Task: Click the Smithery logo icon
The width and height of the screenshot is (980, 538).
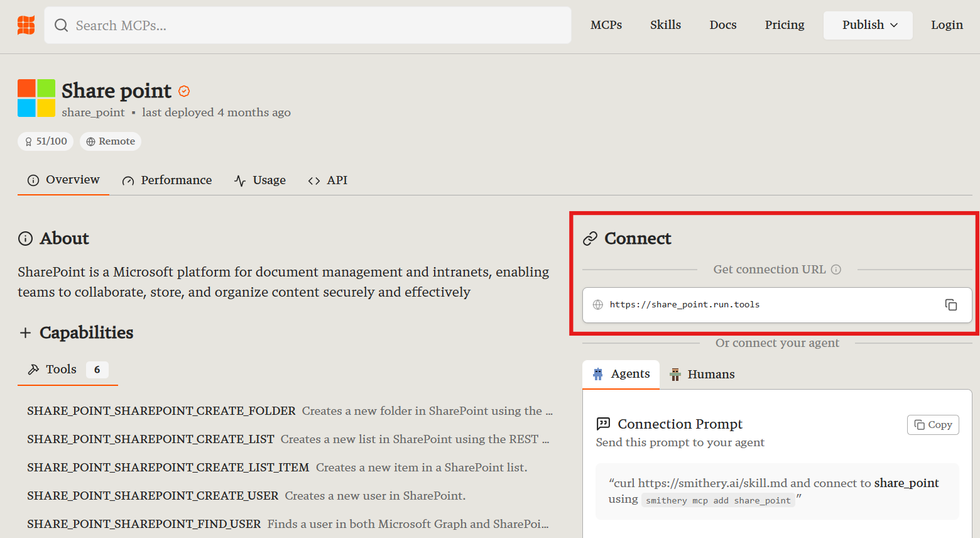Action: tap(26, 25)
